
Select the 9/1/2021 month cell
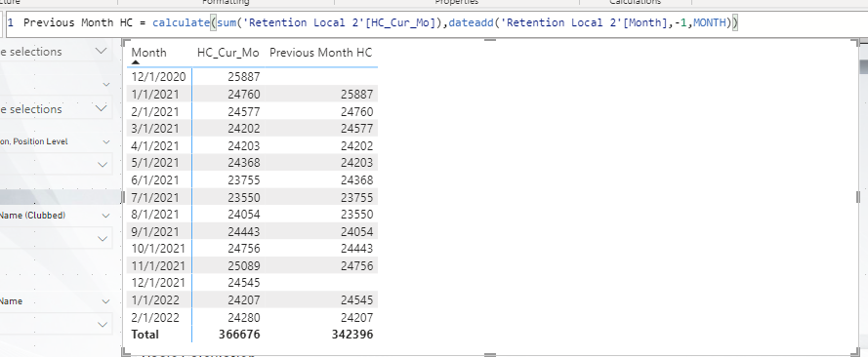tap(155, 231)
